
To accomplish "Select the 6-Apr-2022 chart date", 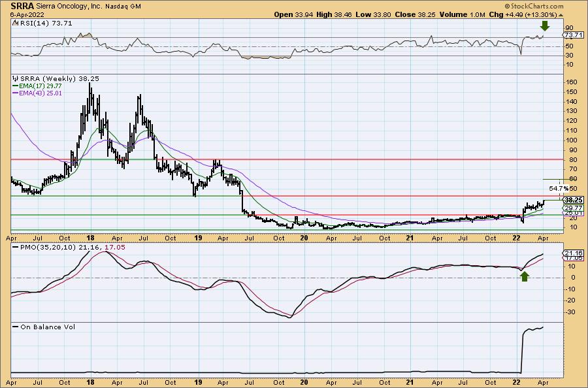I will (27, 14).
